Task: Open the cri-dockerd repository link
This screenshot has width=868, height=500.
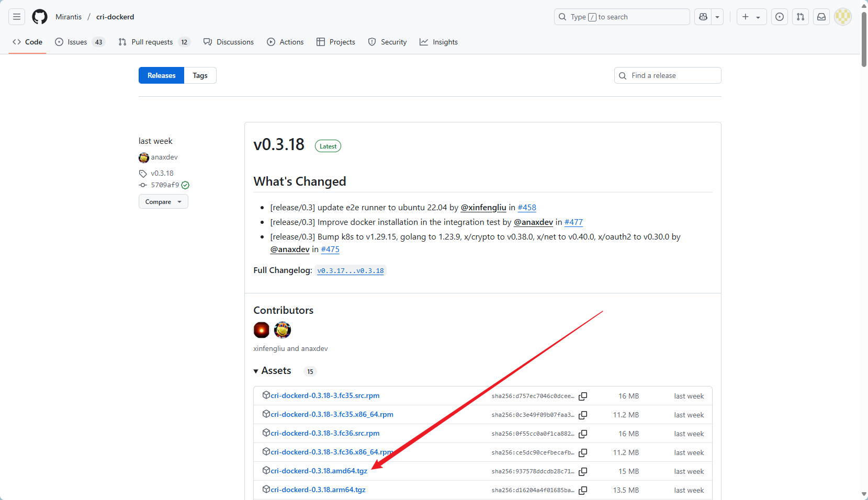Action: 115,17
